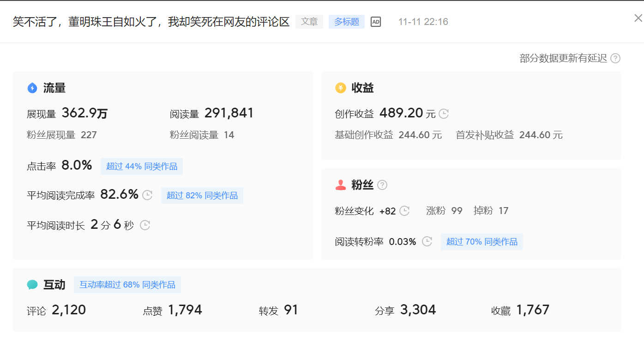Click the clock icon beside 阅读转粉率 0.03%
The image size is (644, 343).
[427, 241]
